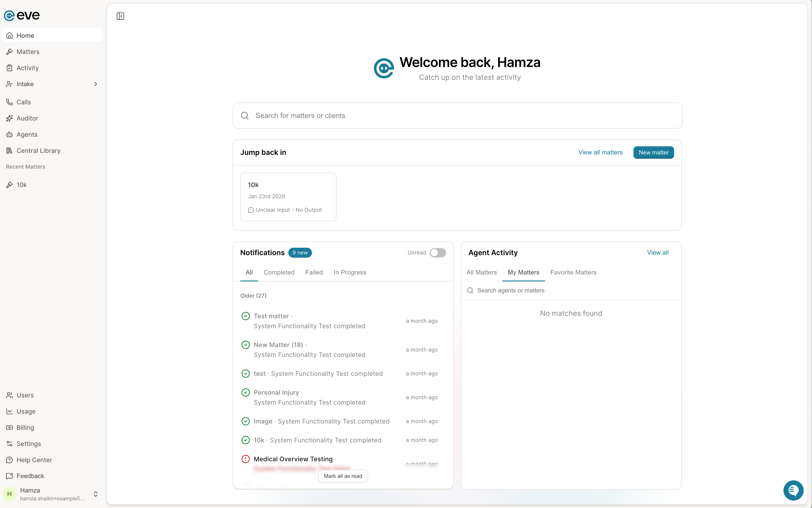Switch to the In Progress notifications tab
This screenshot has width=812, height=508.
pyautogui.click(x=350, y=272)
